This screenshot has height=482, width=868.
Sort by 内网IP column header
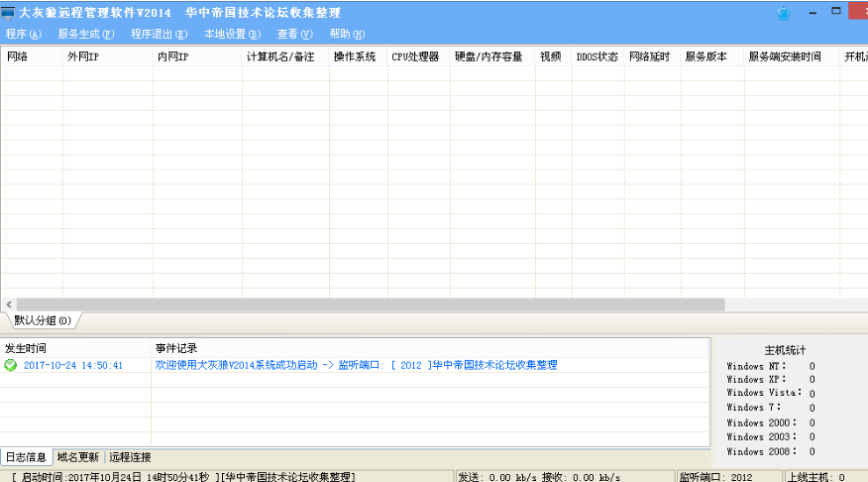197,57
